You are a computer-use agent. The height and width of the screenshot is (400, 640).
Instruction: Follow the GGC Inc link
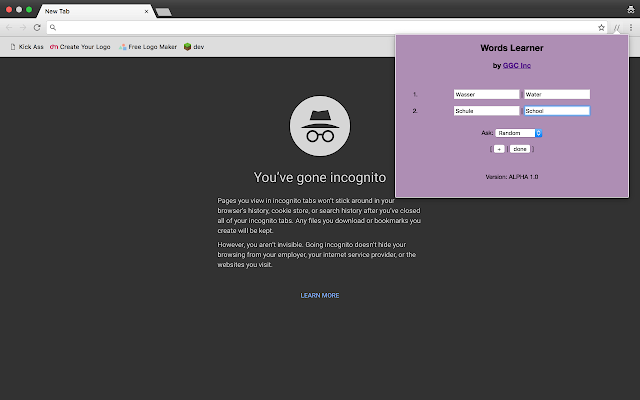(x=516, y=65)
